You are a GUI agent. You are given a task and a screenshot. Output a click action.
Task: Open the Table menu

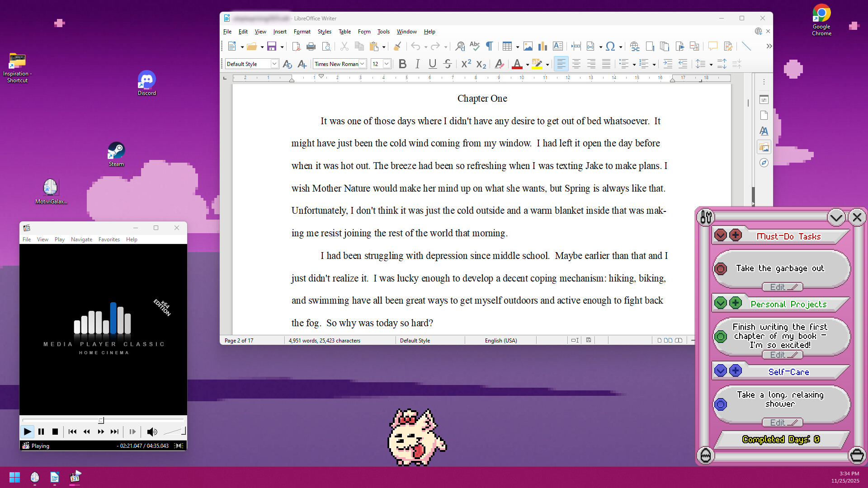pos(344,32)
